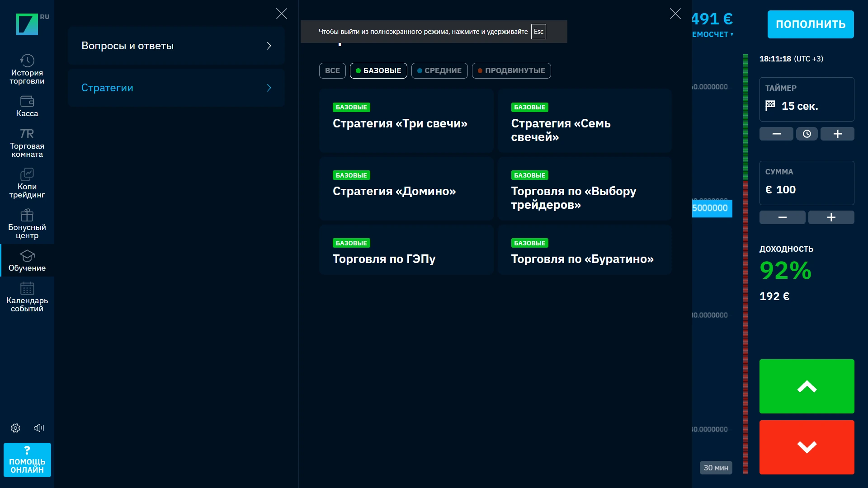
Task: Open Копи трейдинг copy trading
Action: [27, 183]
